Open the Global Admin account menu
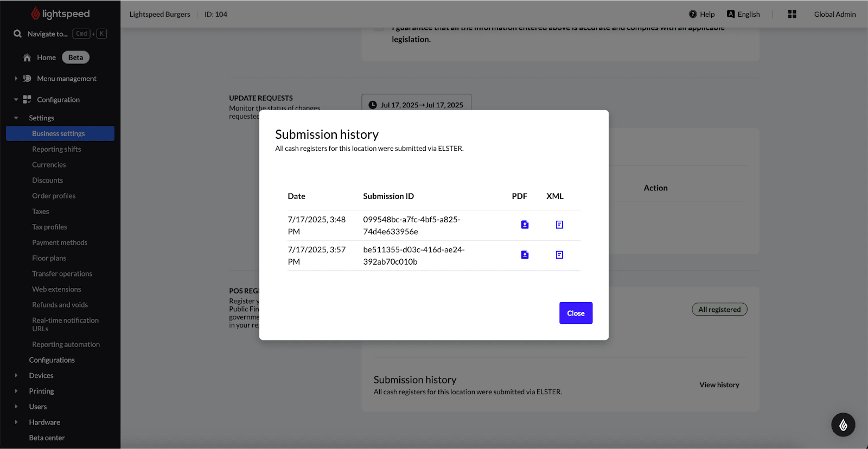868x449 pixels. [x=834, y=15]
